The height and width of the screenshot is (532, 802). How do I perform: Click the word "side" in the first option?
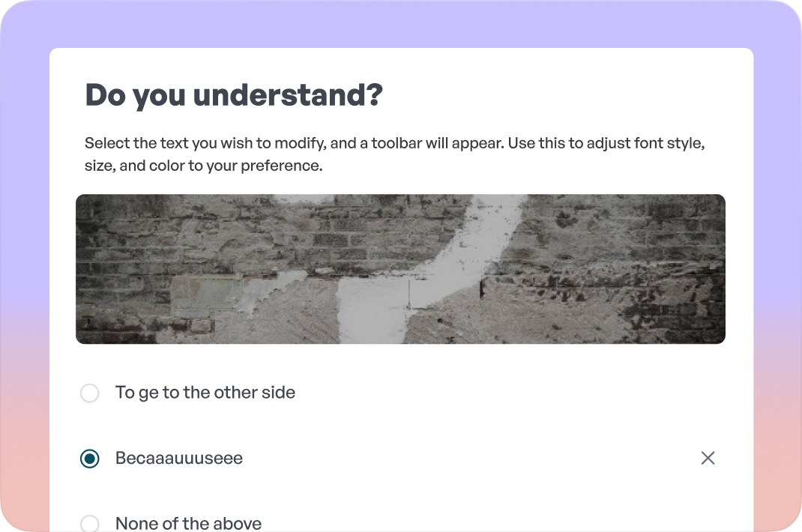278,393
